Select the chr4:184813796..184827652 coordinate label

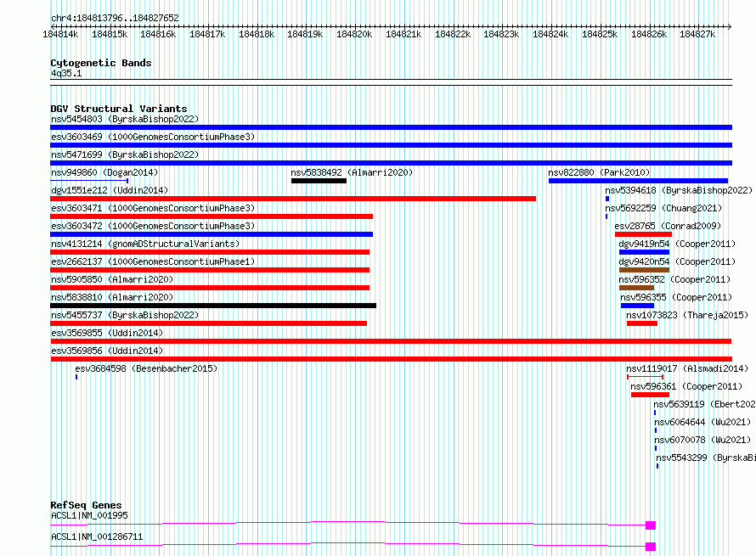(115, 18)
